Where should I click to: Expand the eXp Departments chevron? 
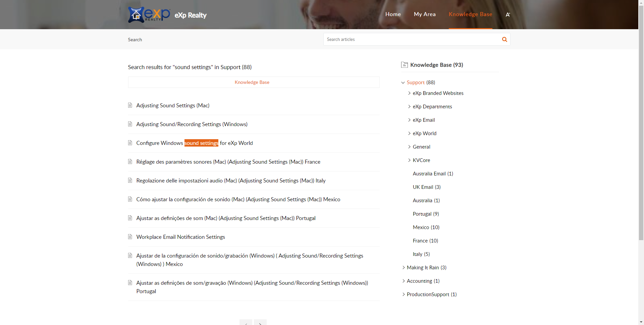[x=409, y=107]
